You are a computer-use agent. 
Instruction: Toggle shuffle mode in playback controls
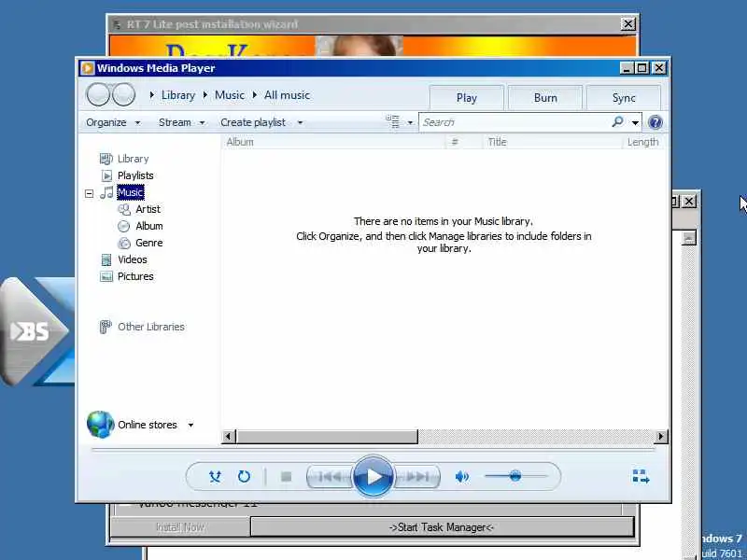point(215,476)
